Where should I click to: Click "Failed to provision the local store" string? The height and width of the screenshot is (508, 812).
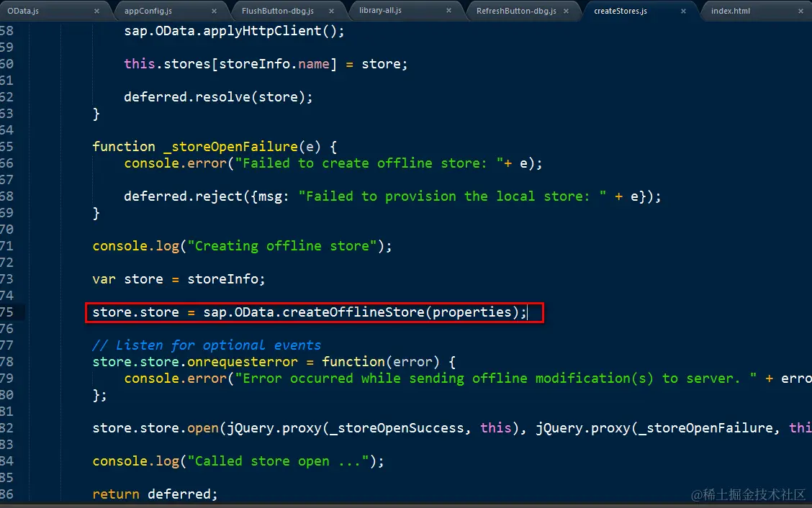click(452, 196)
